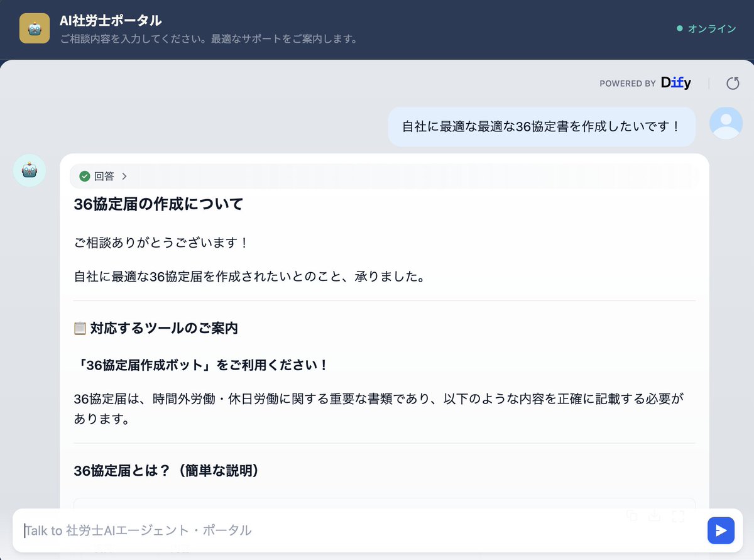Click the "AI社労士ポータル" title
754x560 pixels.
(111, 21)
